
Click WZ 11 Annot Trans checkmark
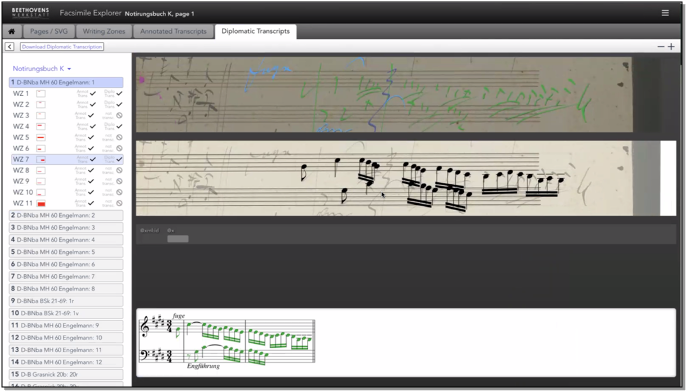[91, 203]
